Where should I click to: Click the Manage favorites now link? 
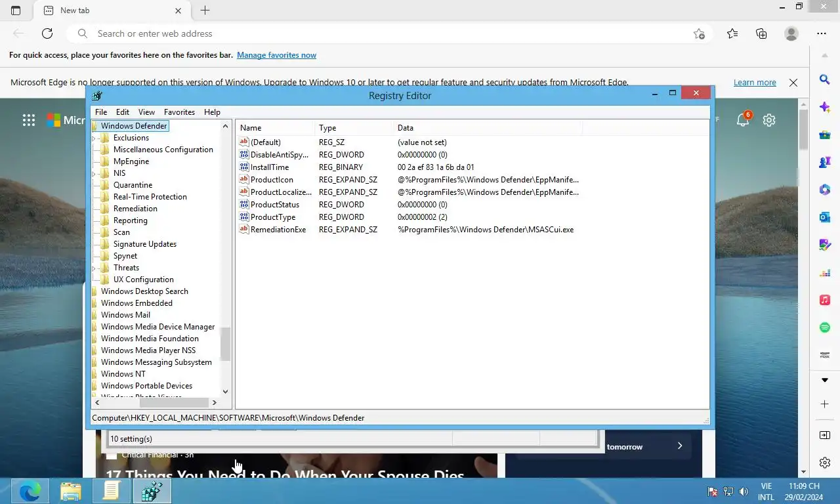(x=276, y=55)
